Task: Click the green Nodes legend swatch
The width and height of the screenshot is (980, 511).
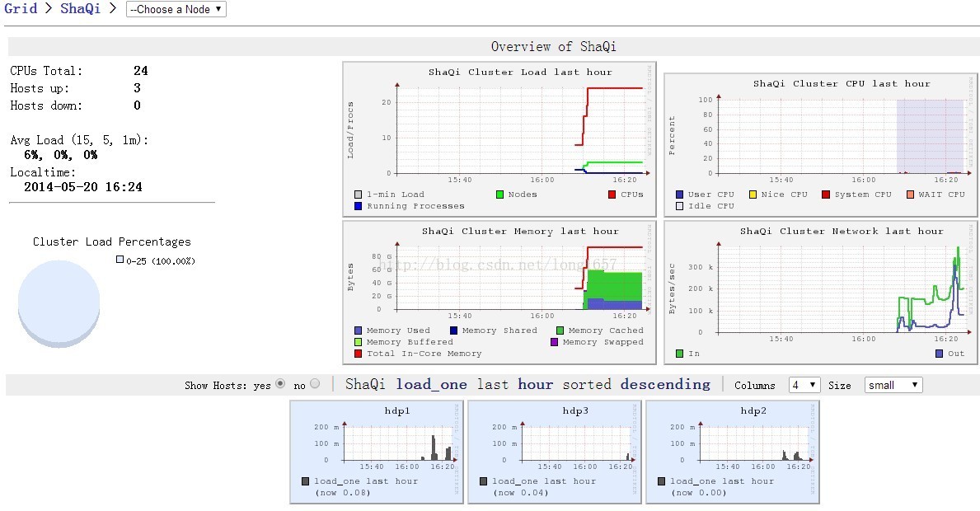Action: (499, 195)
